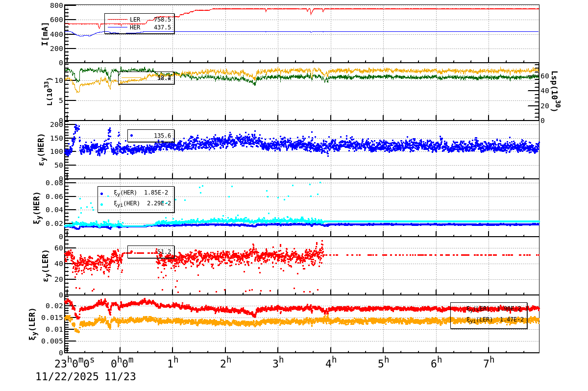Click the 4h time tick label
The width and height of the screenshot is (588, 391).
331,363
